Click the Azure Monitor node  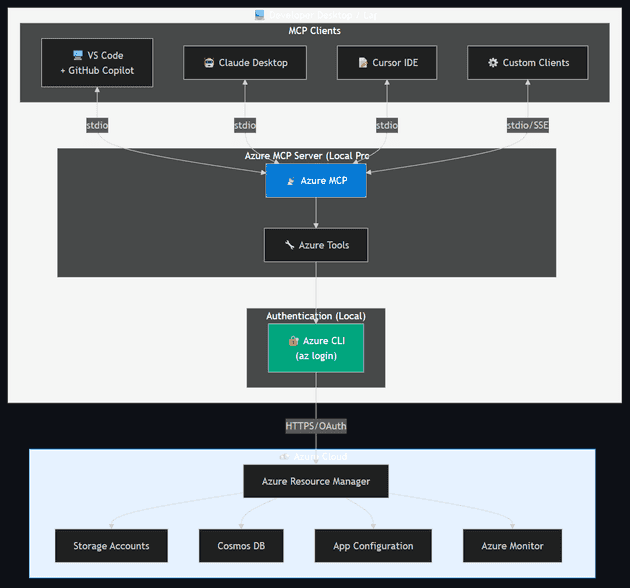tap(512, 546)
